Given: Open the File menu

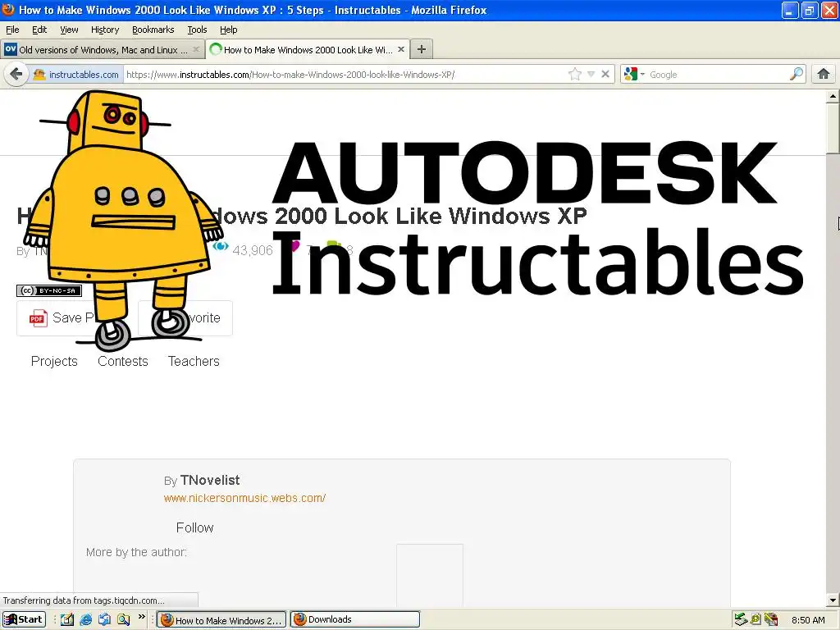Looking at the screenshot, I should point(12,30).
